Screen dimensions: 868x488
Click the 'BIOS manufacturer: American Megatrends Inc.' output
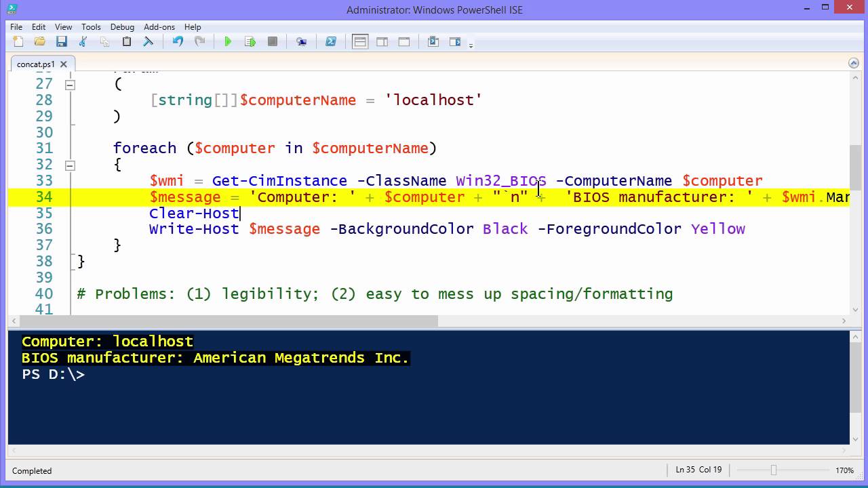tap(216, 358)
